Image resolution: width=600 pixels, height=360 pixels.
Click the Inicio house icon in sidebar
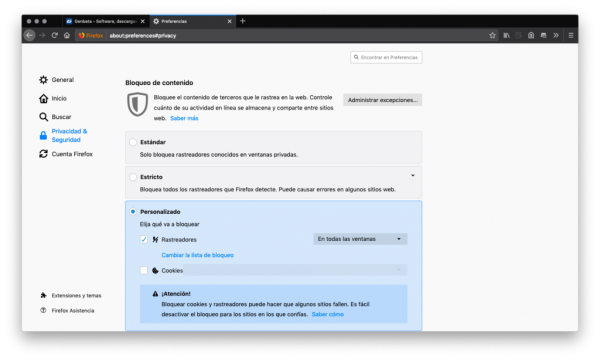[43, 98]
